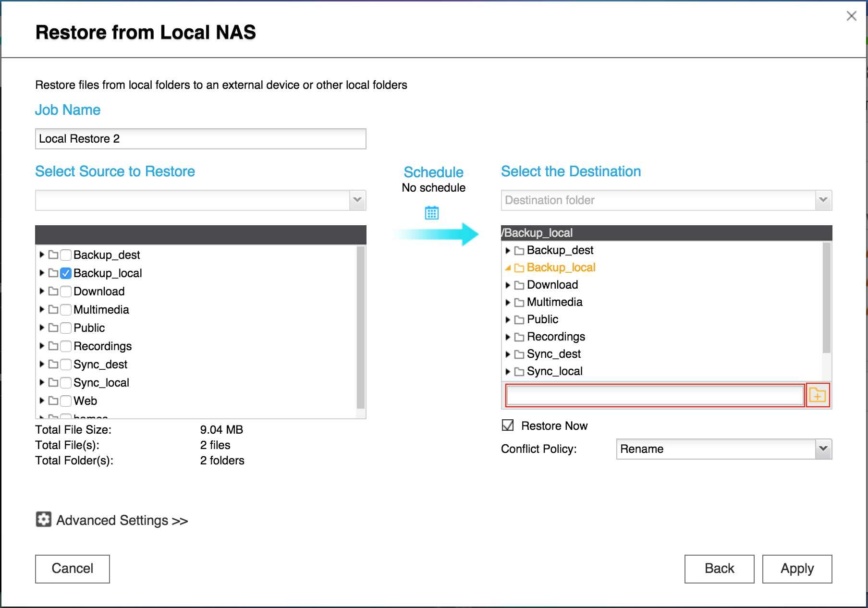The width and height of the screenshot is (868, 608).
Task: Check the Multimedia source checkbox
Action: (66, 309)
